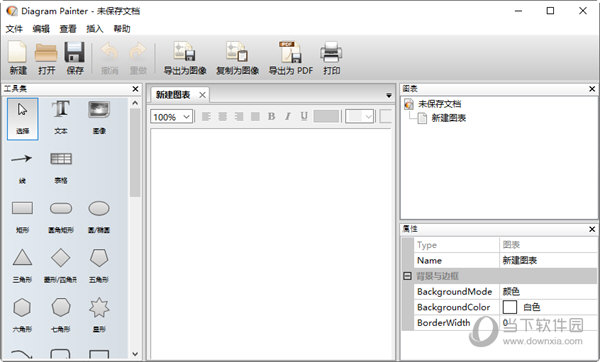Toggle underline (U) formatting
This screenshot has height=362, width=600.
point(304,116)
